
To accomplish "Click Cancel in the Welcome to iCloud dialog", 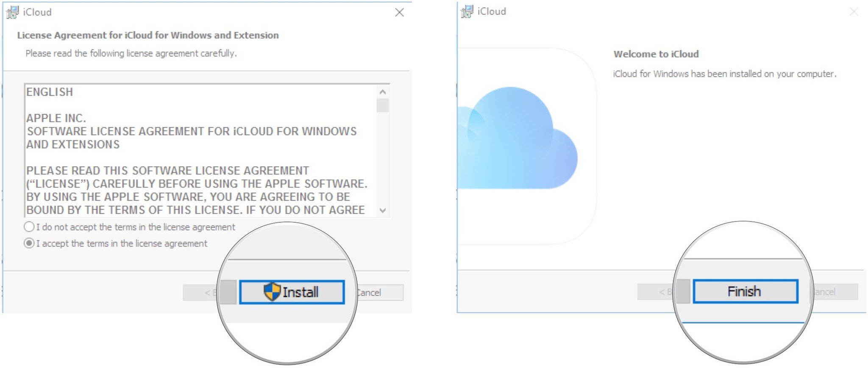I will (834, 292).
